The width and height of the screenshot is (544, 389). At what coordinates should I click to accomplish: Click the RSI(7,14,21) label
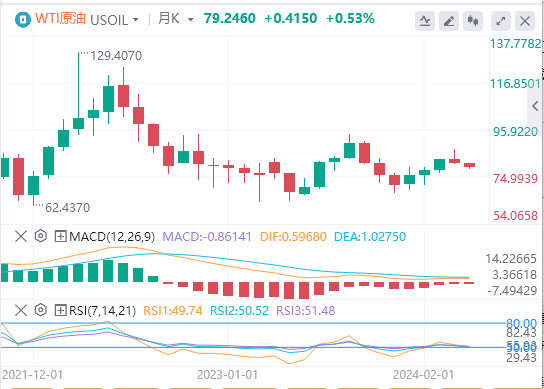pyautogui.click(x=102, y=310)
